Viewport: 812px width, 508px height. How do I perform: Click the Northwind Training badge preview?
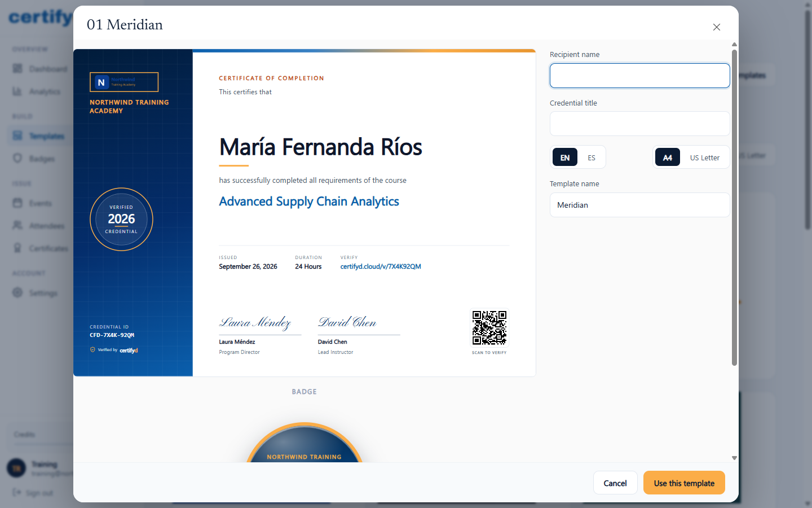[304, 443]
